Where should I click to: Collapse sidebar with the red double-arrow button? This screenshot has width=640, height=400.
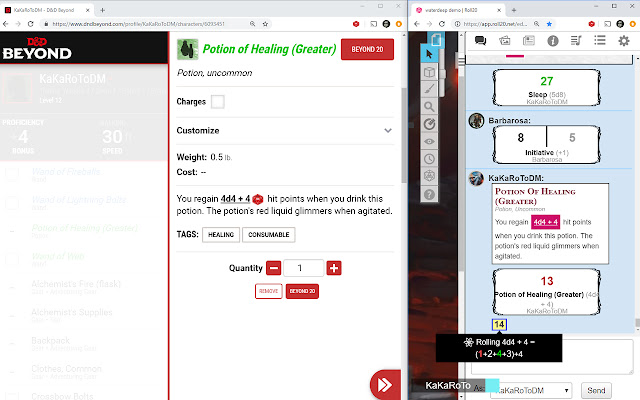tap(385, 384)
